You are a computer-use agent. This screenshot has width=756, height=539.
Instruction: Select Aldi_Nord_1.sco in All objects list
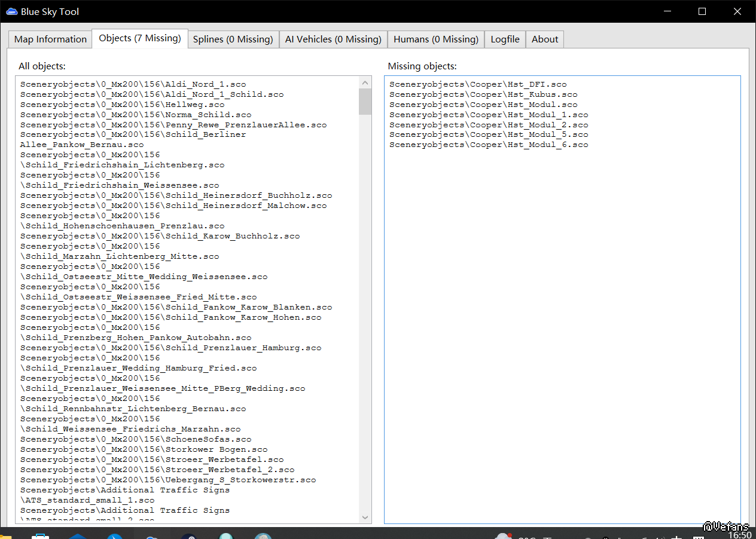click(x=133, y=84)
